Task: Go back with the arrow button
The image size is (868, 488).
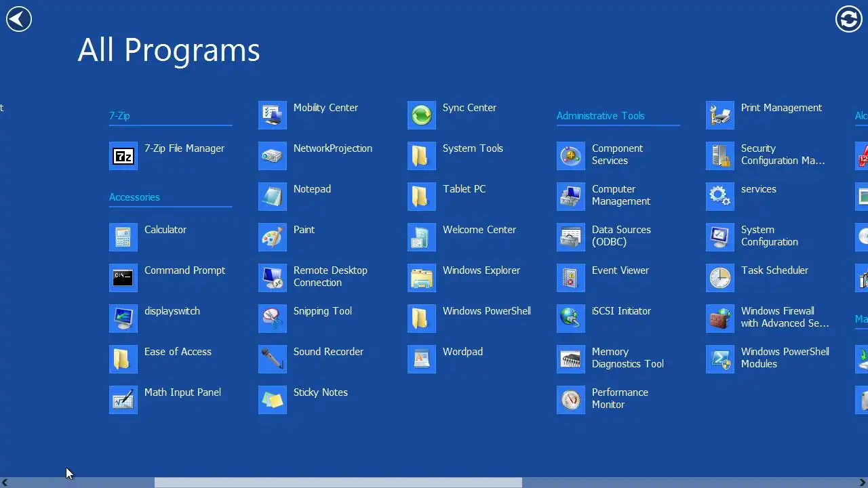Action: tap(19, 19)
